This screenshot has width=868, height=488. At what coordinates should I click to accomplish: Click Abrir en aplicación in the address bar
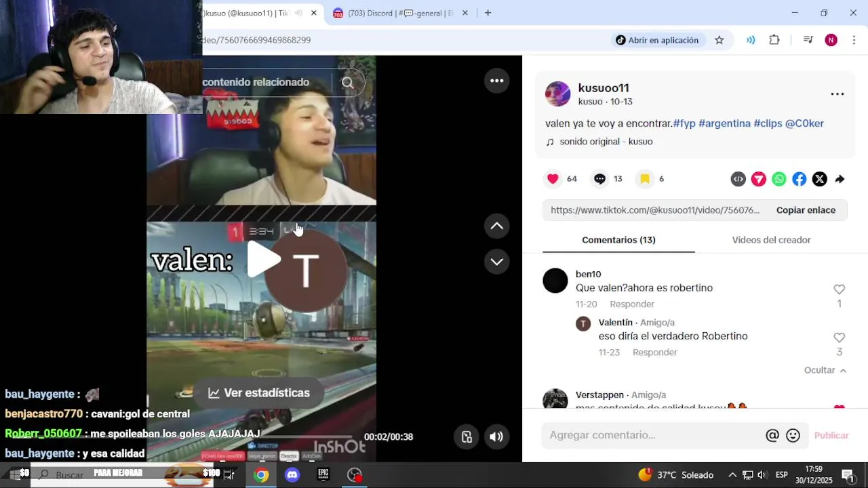click(x=656, y=40)
